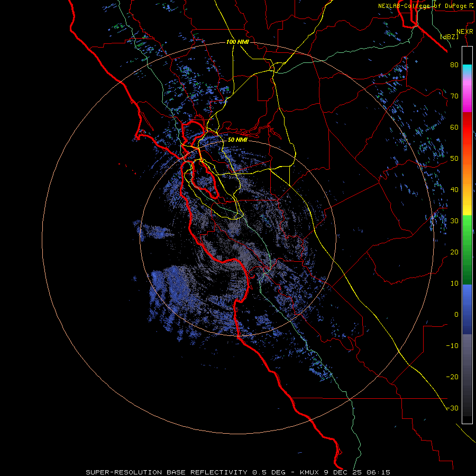Click the 'NEXR' label above the color scale

(464, 32)
